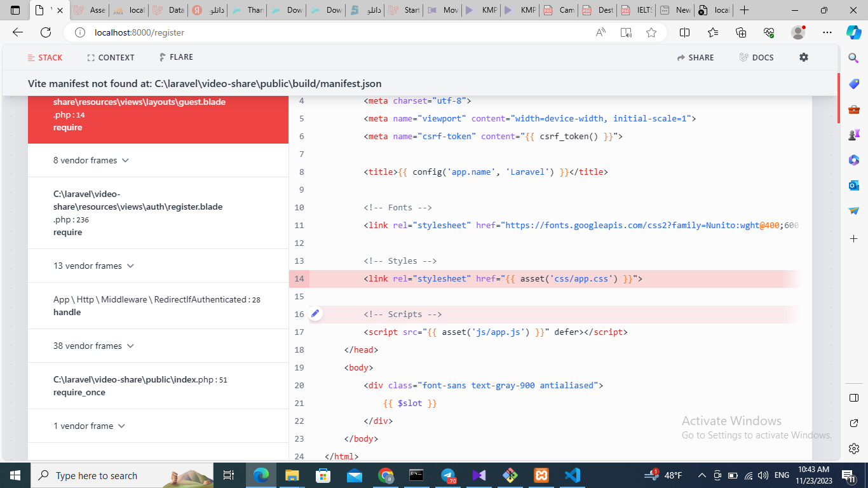Add page to favorites star
The width and height of the screenshot is (868, 488).
[x=651, y=32]
